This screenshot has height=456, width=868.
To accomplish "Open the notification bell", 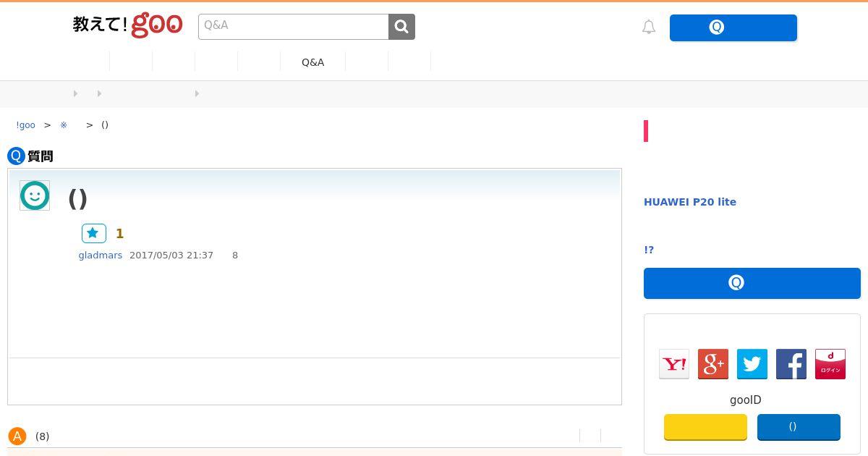I will [649, 28].
